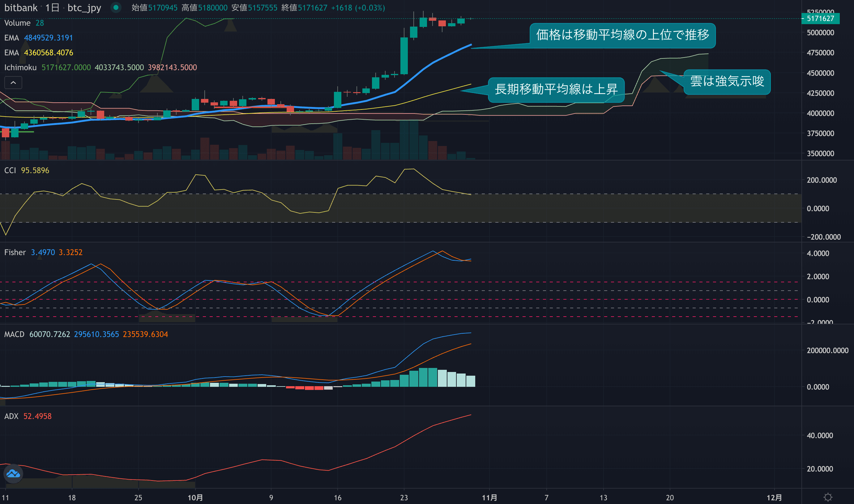Click the bitbank btc_jpy symbol title

pyautogui.click(x=53, y=8)
